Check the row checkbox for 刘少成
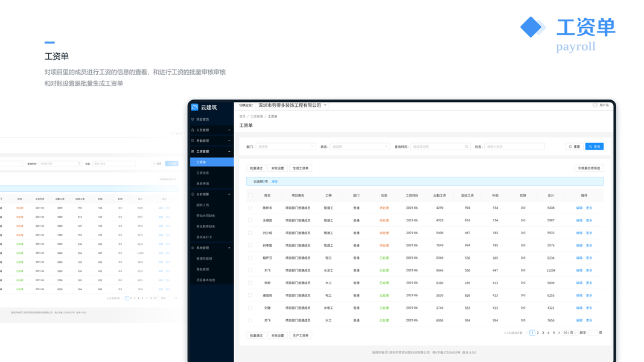This screenshot has height=362, width=644. coord(250,233)
